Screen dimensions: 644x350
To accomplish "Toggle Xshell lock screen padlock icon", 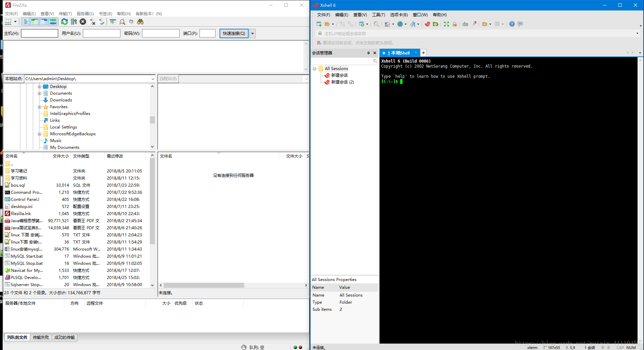I will pyautogui.click(x=455, y=24).
